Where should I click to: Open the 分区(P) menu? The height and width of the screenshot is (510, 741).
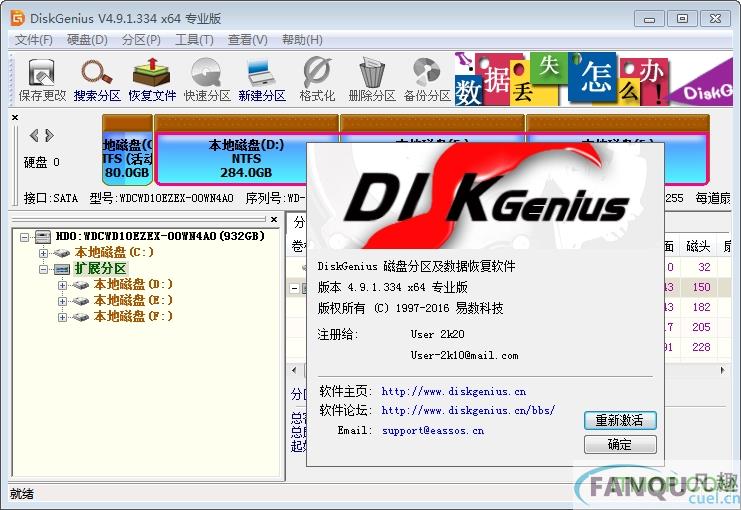[141, 40]
